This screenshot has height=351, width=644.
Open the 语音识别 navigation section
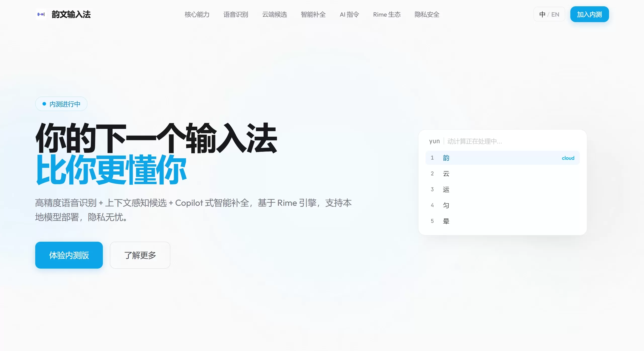[x=235, y=15]
